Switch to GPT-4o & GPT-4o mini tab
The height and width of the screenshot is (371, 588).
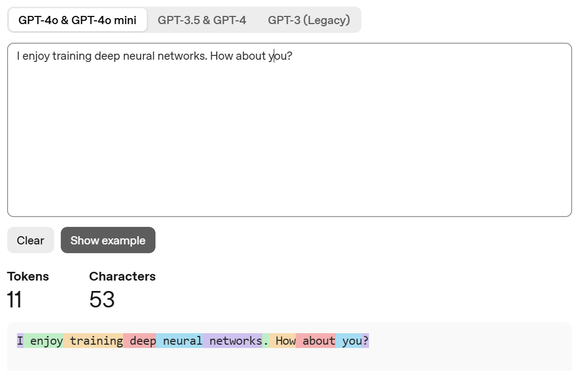pyautogui.click(x=77, y=20)
